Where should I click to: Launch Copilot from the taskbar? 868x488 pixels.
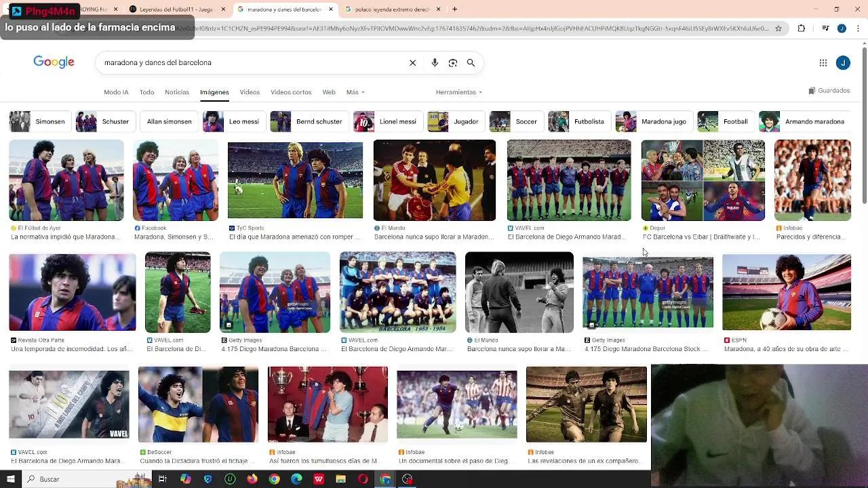(185, 479)
